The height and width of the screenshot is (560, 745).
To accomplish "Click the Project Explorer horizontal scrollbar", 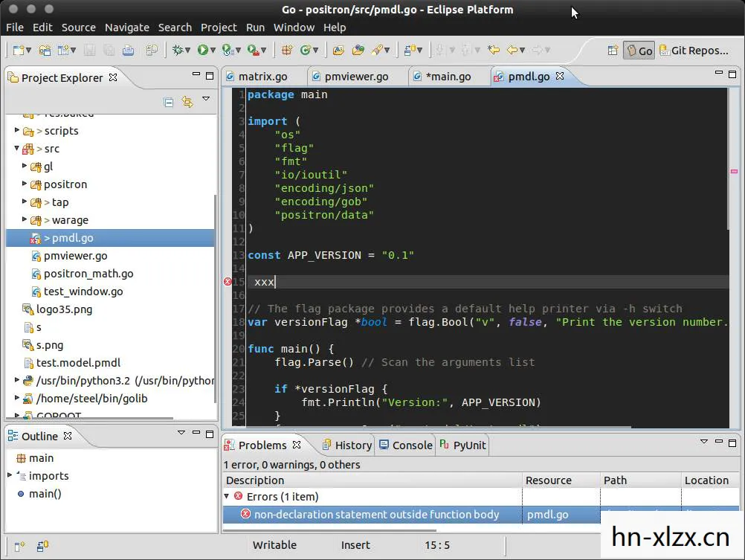I will click(90, 418).
